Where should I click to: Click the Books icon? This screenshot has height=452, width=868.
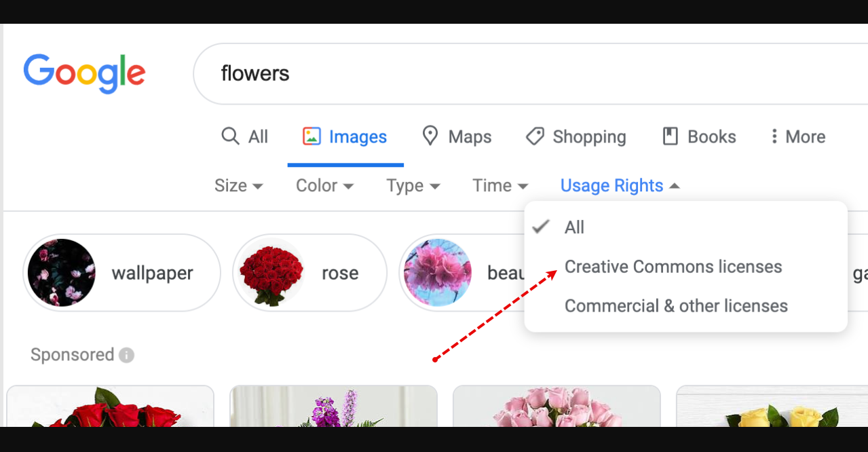[x=671, y=136]
